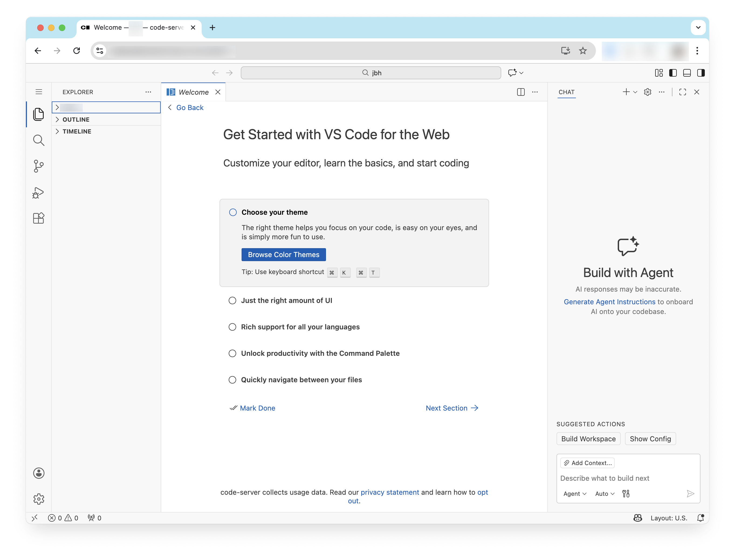
Task: Click the split editor right icon
Action: 521,92
